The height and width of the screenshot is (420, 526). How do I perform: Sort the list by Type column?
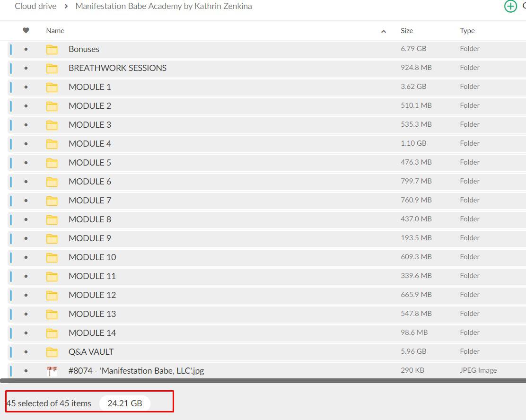(x=467, y=31)
